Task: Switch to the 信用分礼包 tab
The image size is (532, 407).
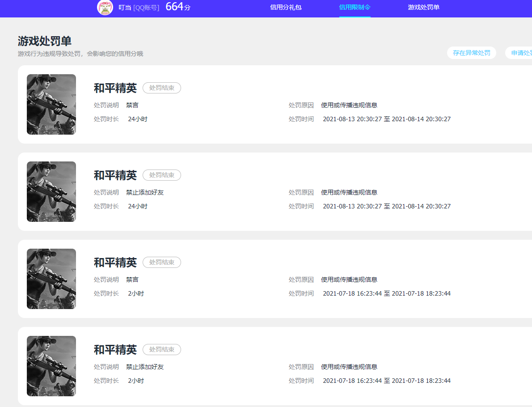Action: click(x=285, y=8)
